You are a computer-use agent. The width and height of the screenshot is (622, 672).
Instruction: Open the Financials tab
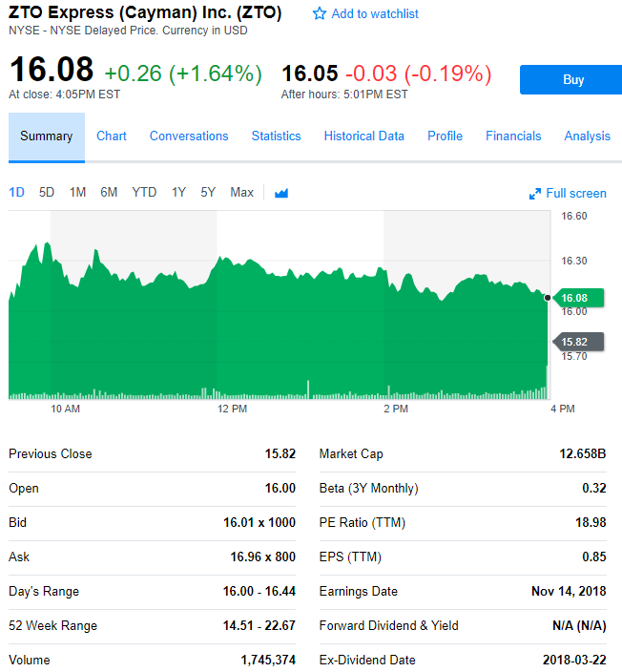[x=513, y=136]
